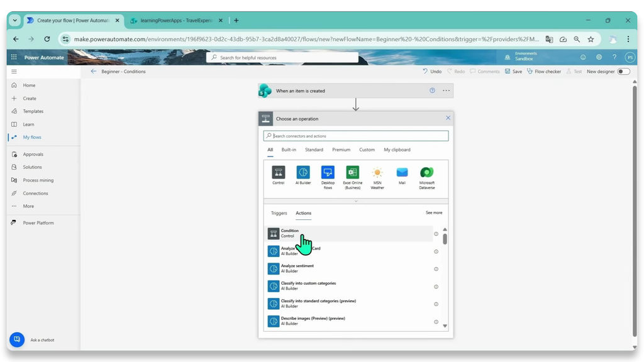The image size is (644, 362).
Task: Click the help icon on the trigger card
Action: 432,90
